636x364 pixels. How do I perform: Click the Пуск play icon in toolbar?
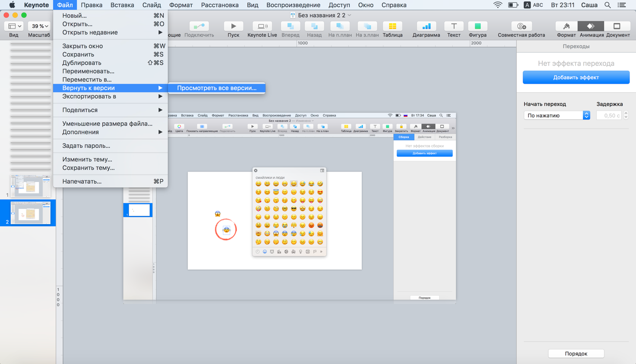[233, 26]
